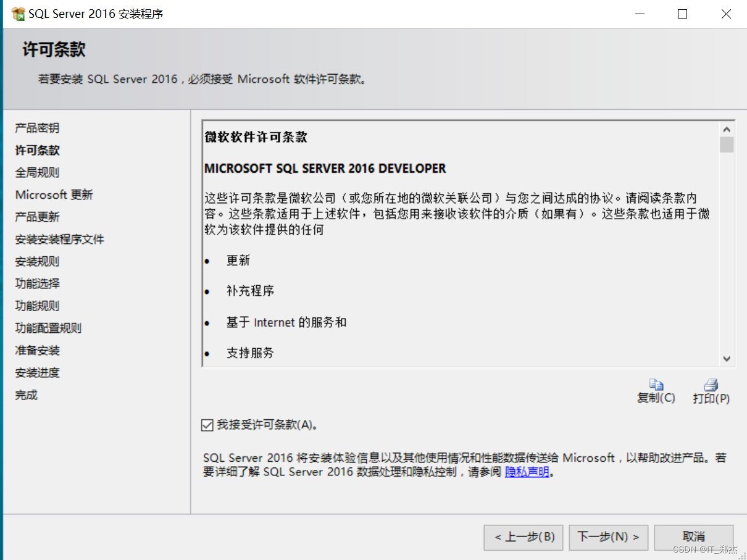Uncheck the 我接受许可条款 checkbox
This screenshot has height=560, width=747.
coord(207,425)
